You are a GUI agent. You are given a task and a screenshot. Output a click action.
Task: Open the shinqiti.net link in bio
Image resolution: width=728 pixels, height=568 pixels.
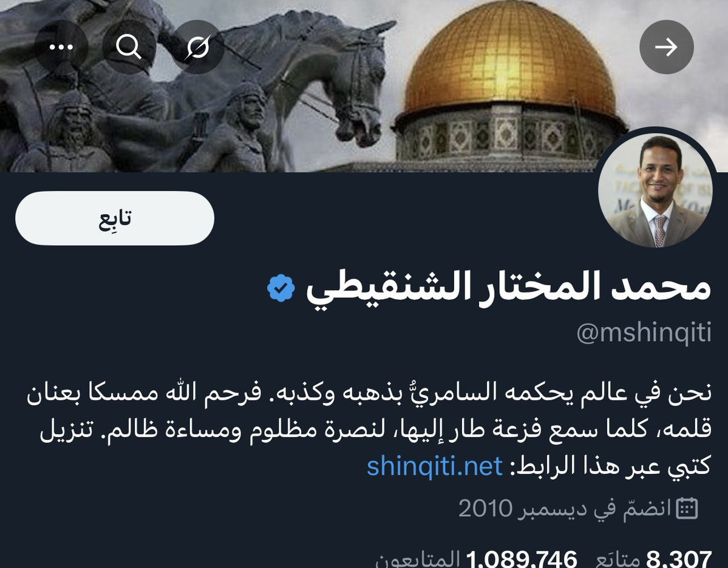point(435,466)
